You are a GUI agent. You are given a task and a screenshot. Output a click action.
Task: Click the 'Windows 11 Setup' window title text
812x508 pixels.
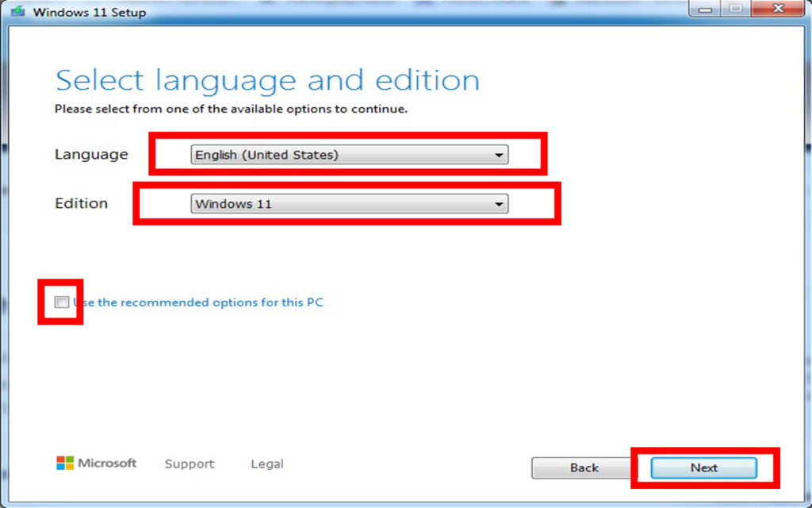pos(89,12)
